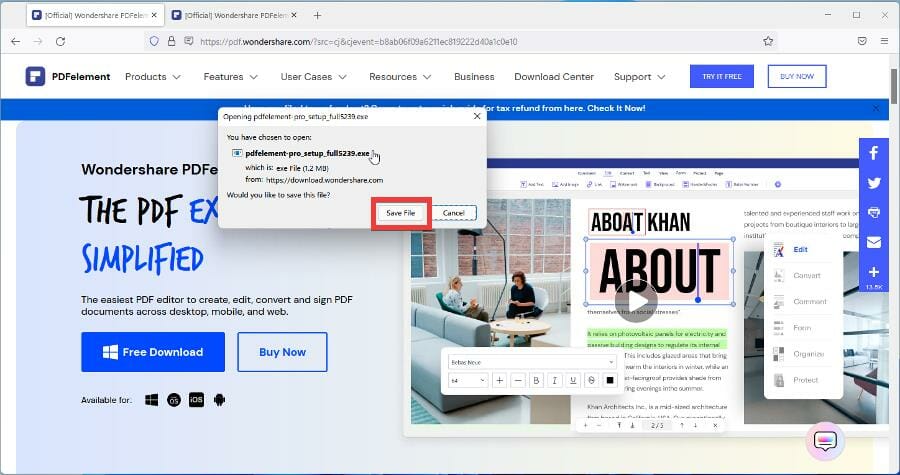Open the Business page
This screenshot has width=900, height=475.
coord(474,76)
